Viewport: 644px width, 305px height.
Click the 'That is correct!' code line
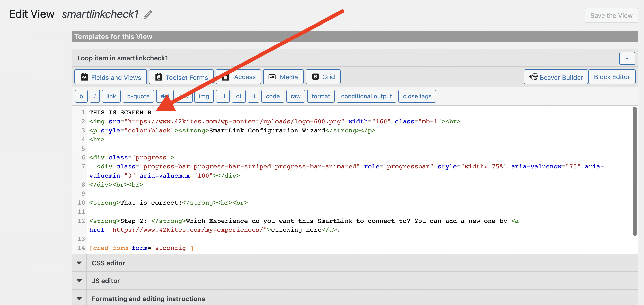click(168, 203)
